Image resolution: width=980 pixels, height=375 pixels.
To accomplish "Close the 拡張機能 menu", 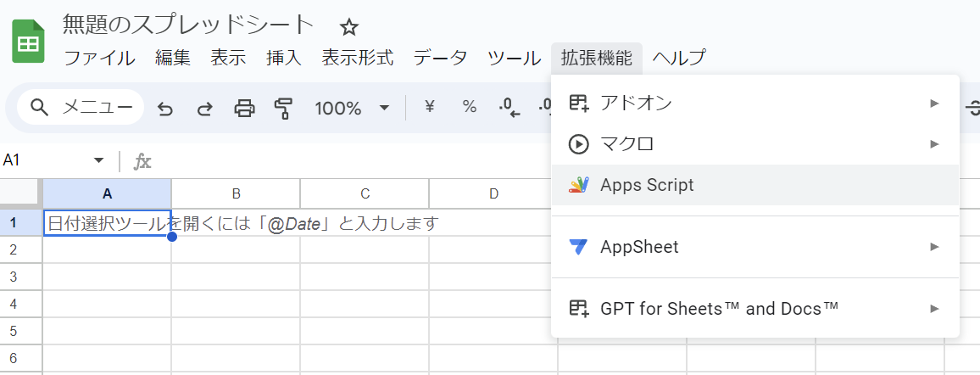I will point(597,59).
